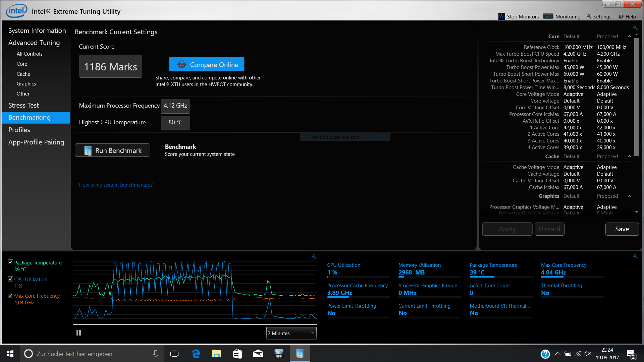644x362 pixels.
Task: Open the 2 Minutes time range dropdown
Action: 291,333
